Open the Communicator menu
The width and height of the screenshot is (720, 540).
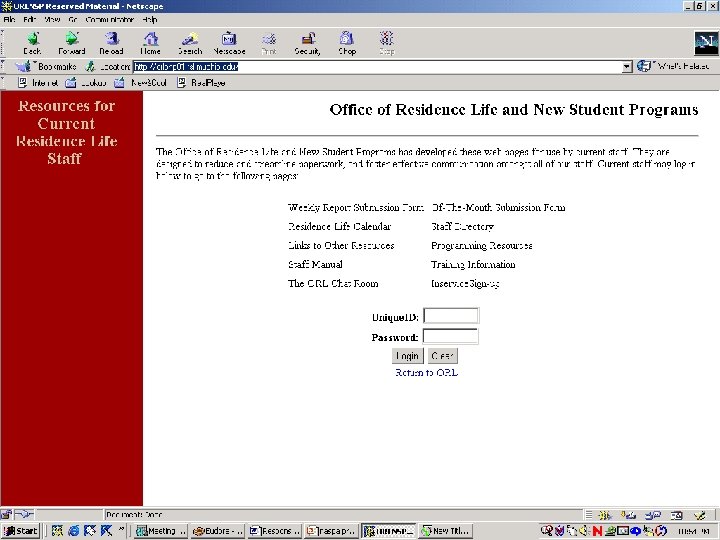coord(109,20)
